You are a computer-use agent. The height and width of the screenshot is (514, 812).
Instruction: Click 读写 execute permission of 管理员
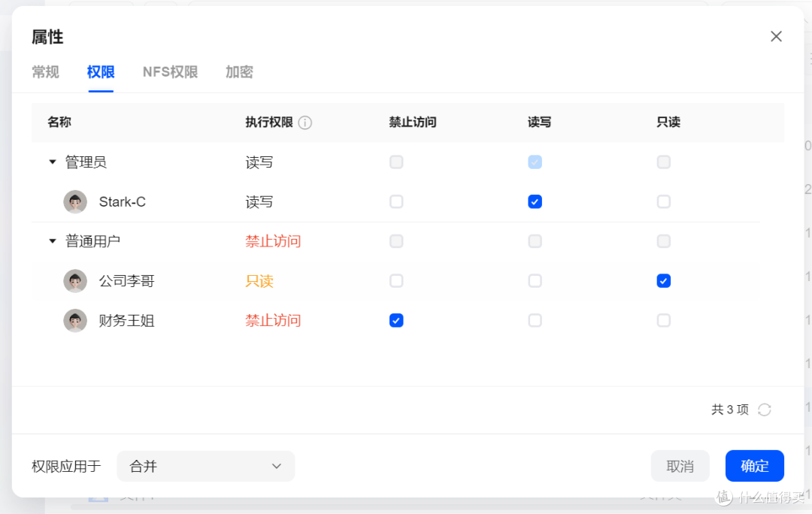[x=259, y=162]
